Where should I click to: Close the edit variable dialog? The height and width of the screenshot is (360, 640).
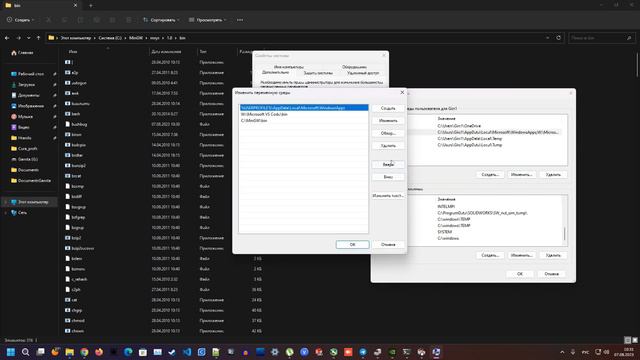pyautogui.click(x=402, y=93)
